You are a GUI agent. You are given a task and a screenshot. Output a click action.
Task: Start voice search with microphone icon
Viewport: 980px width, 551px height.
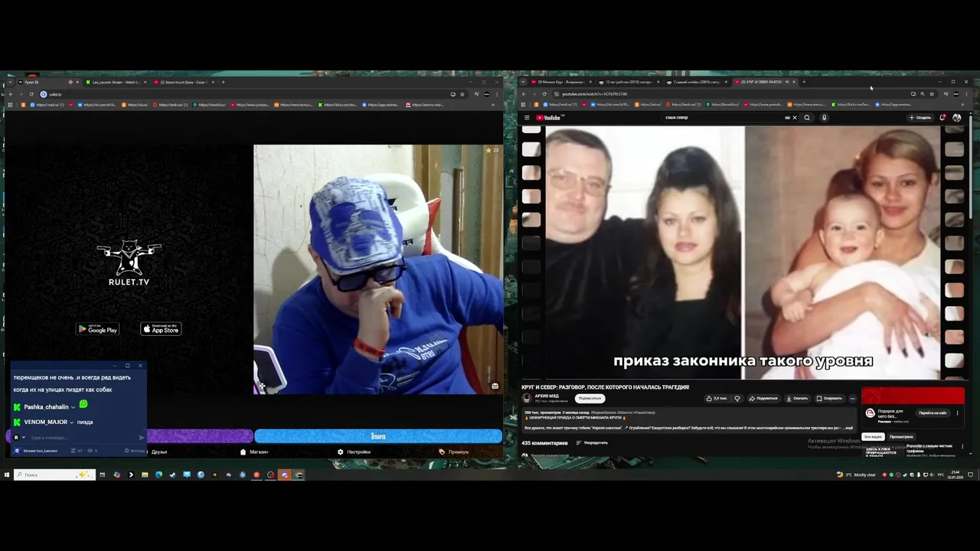pos(825,118)
